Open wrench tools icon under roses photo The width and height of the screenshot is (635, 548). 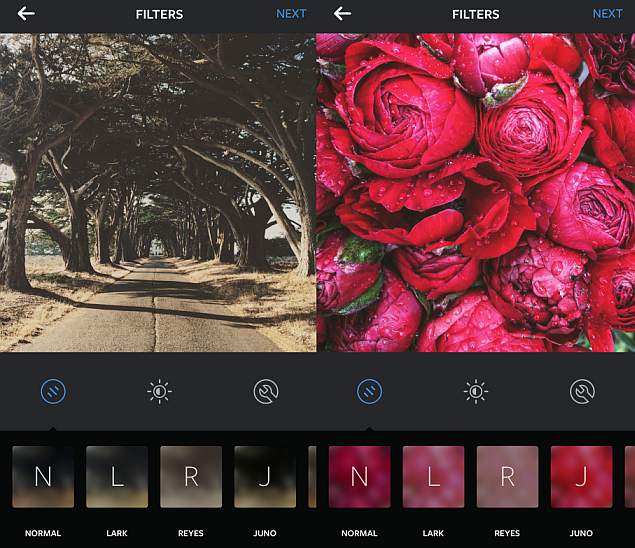(582, 391)
